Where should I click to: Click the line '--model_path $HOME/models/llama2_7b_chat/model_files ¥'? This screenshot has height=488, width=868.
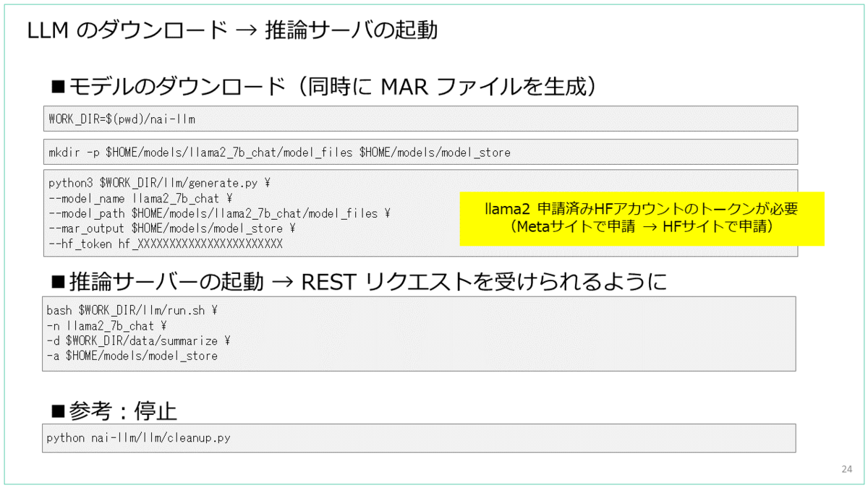[219, 213]
